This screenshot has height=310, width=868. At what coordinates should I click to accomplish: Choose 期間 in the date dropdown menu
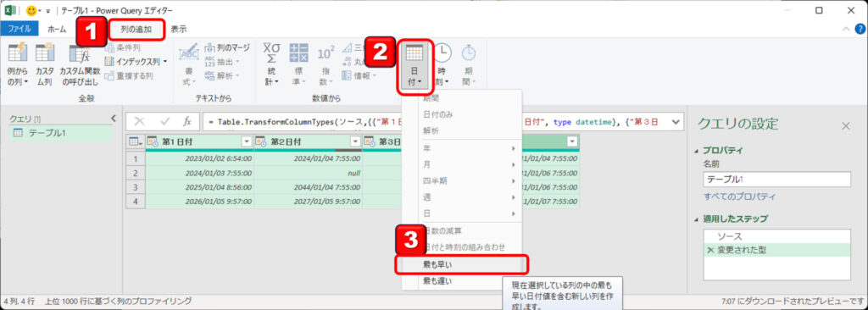(x=462, y=98)
